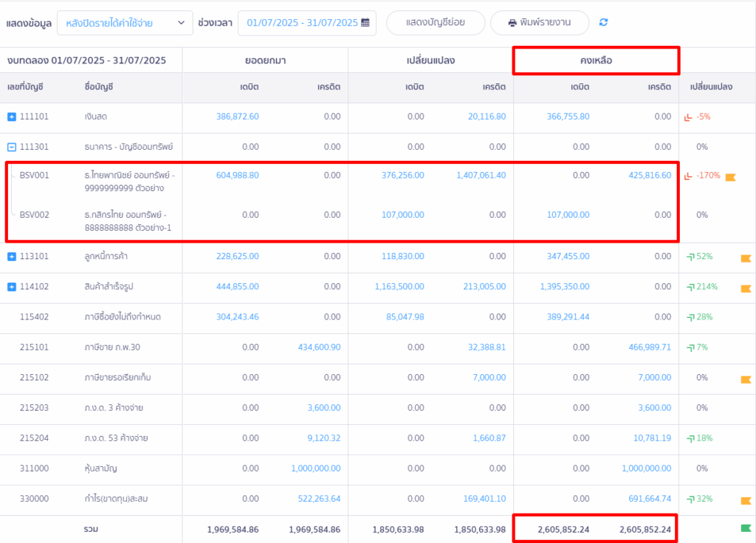Open the แสดงข้อมูล dropdown
Screen dimensions: 756x543
(124, 23)
